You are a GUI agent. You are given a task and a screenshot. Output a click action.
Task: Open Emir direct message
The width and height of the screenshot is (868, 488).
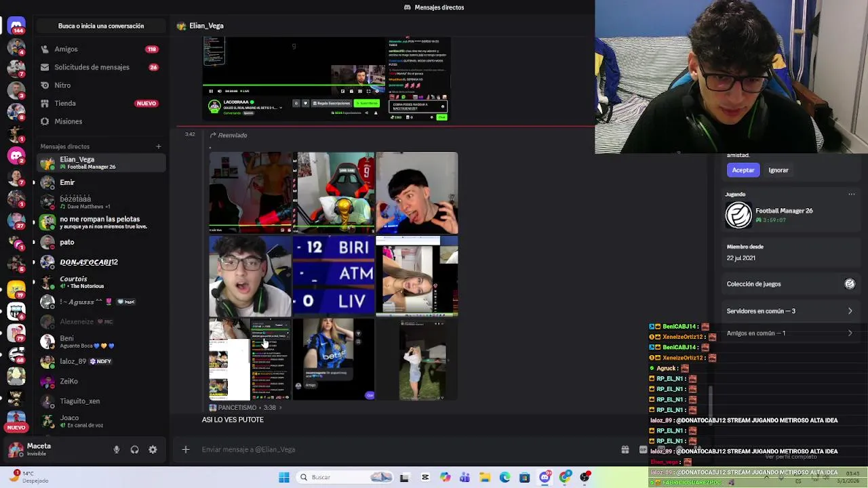pyautogui.click(x=100, y=182)
